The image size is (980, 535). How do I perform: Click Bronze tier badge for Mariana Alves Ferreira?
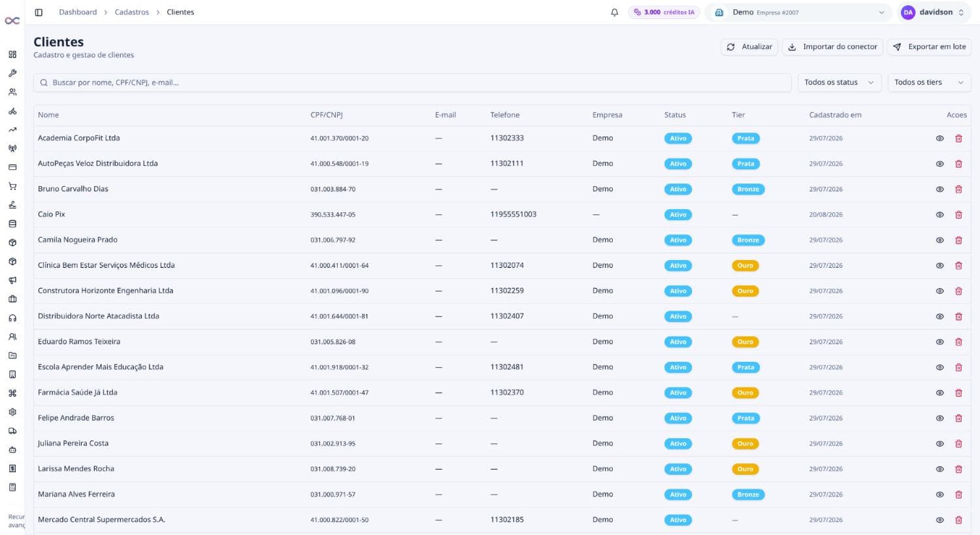point(748,494)
